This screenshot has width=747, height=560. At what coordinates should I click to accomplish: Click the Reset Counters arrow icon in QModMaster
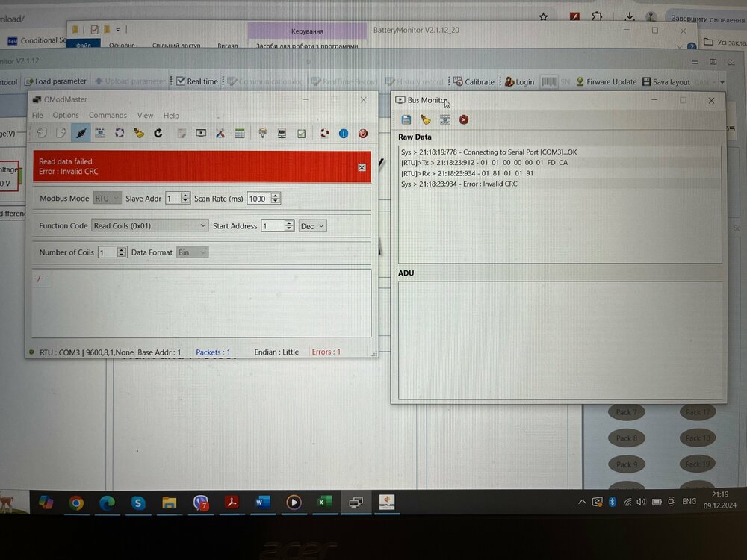point(158,134)
